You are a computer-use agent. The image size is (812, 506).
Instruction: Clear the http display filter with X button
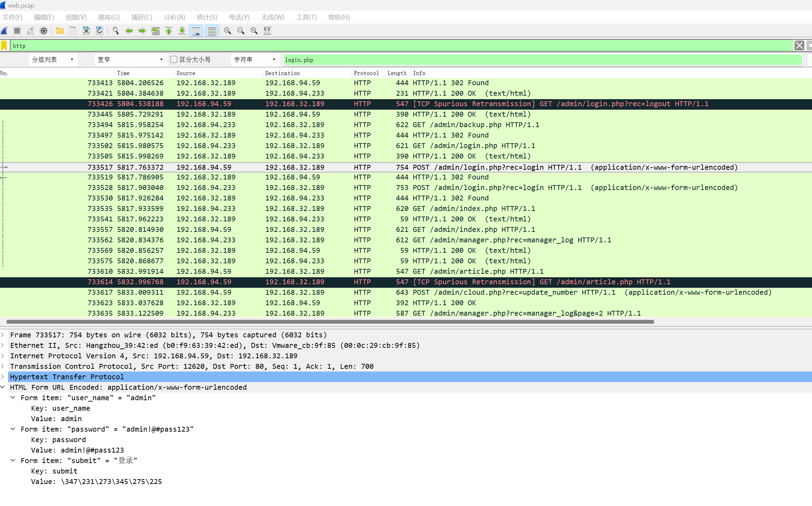pos(799,46)
